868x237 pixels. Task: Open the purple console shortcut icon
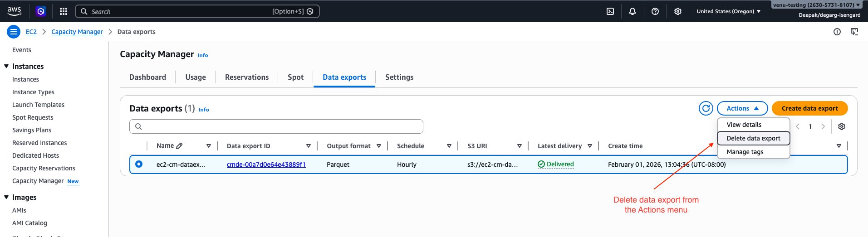(x=41, y=11)
